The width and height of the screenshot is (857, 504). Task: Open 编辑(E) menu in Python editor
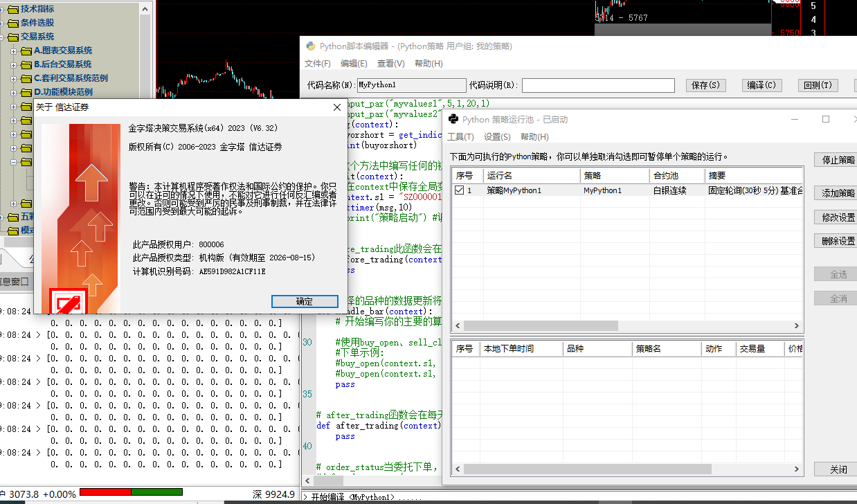[x=354, y=64]
